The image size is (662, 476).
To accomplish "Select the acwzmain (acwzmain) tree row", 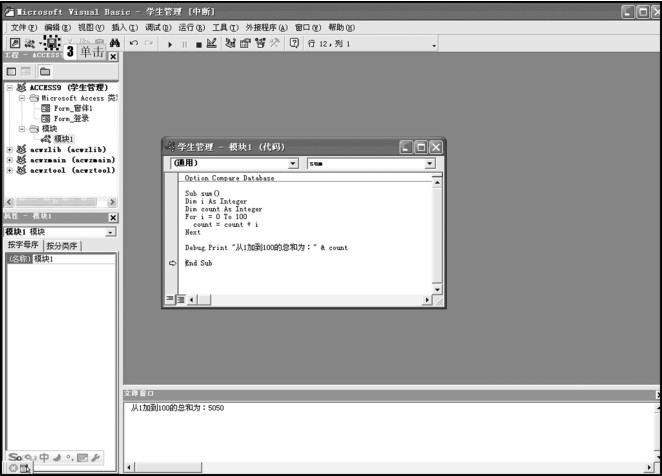I will [72, 160].
